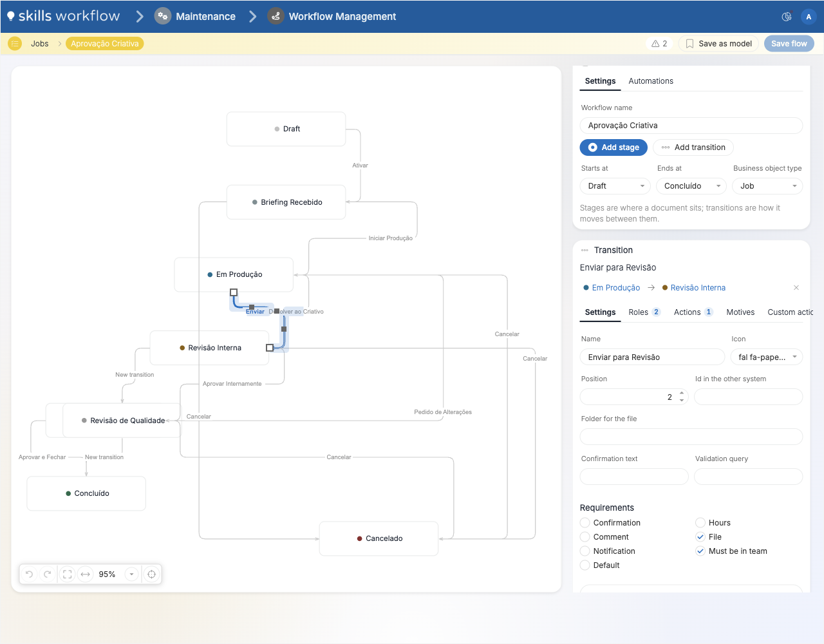
Task: Click the Confirmation text input field
Action: pyautogui.click(x=634, y=477)
